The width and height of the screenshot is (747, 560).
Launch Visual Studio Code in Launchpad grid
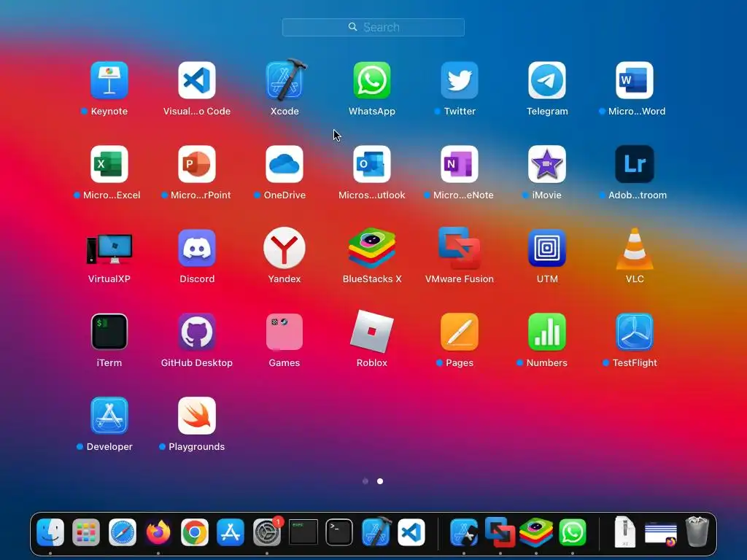tap(197, 80)
